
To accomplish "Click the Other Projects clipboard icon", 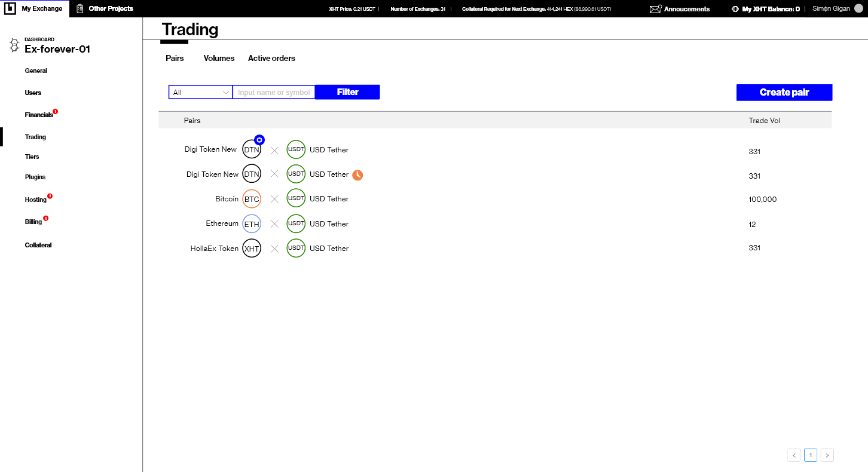I will [x=80, y=8].
